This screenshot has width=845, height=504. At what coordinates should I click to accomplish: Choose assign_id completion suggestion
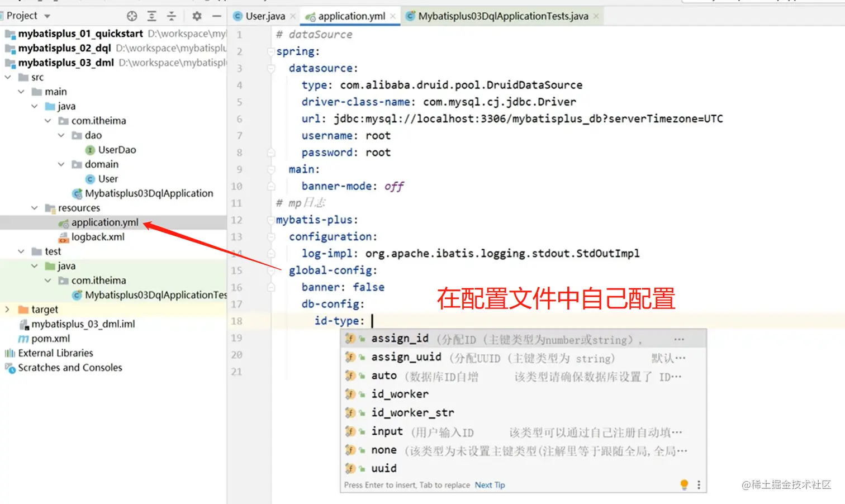[x=523, y=339]
